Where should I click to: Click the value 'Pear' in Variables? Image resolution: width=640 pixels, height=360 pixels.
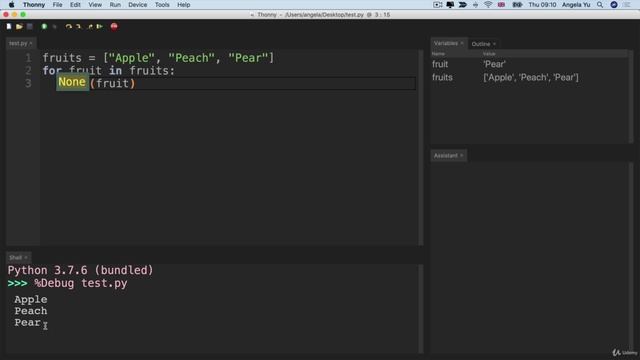494,64
